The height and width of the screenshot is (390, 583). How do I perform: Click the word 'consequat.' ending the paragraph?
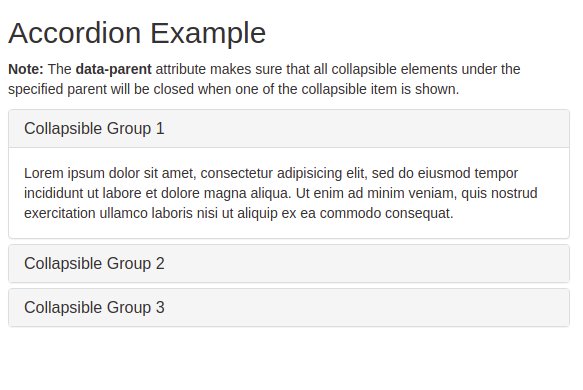419,213
